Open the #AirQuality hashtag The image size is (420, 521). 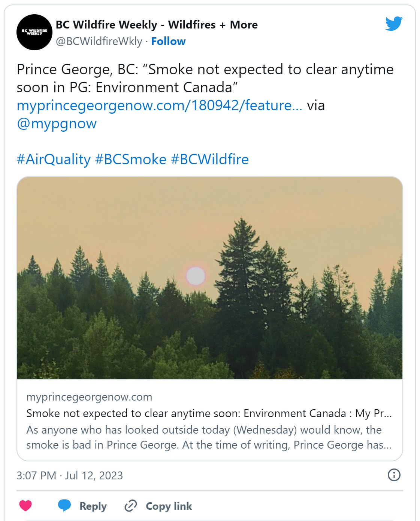(54, 159)
